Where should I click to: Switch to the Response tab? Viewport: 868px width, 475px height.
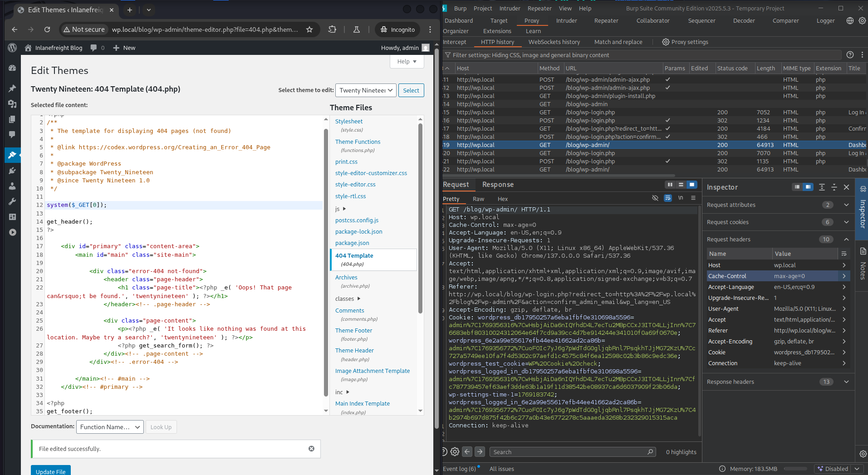click(x=498, y=185)
